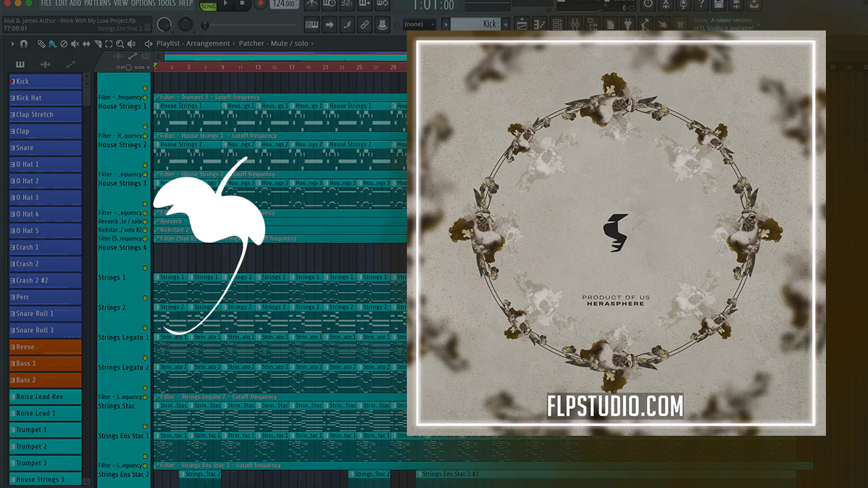Screen dimensions: 868x488
Task: Select the Slip tool in playlist toolbar
Action: point(87,43)
